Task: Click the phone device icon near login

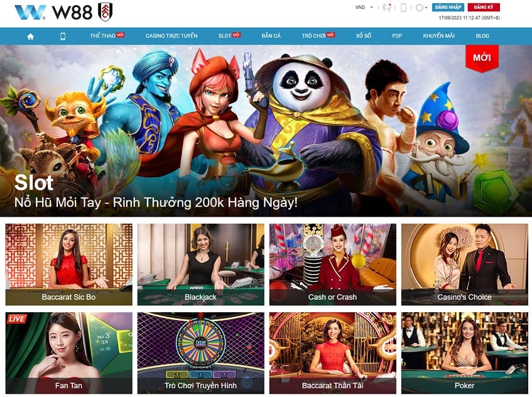Action: (403, 8)
